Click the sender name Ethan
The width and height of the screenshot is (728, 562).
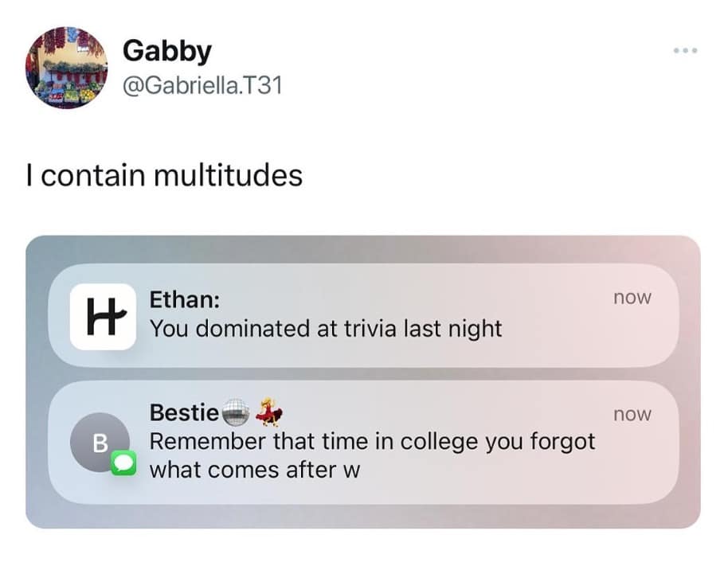(x=185, y=300)
